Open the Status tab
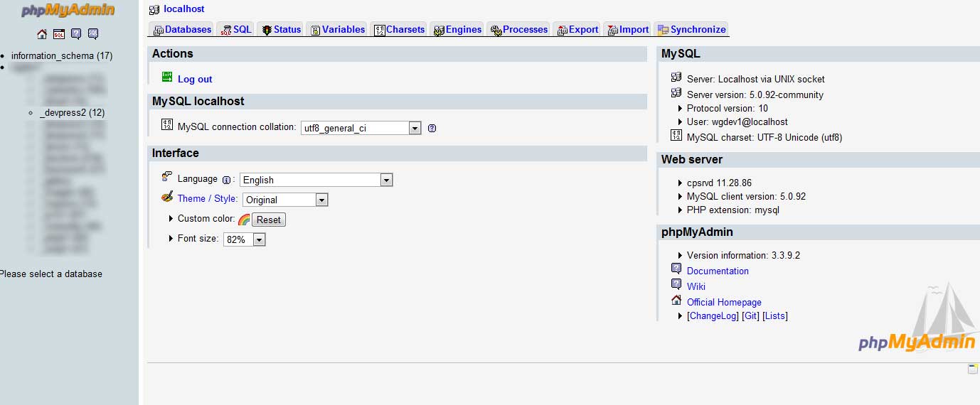This screenshot has height=405, width=980. pos(281,29)
